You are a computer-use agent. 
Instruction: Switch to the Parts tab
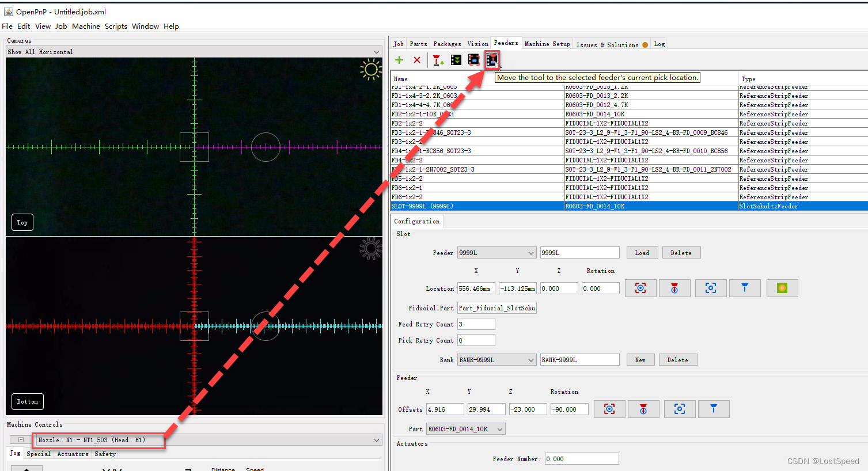419,44
